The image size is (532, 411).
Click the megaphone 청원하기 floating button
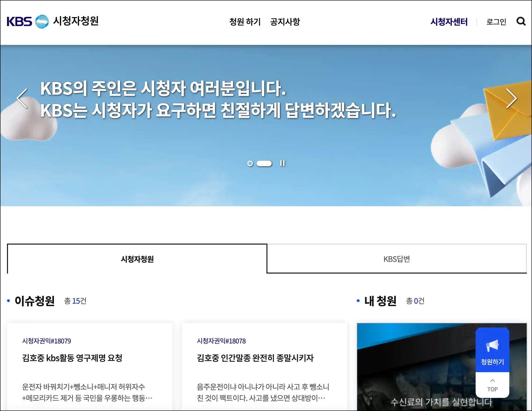pos(492,350)
